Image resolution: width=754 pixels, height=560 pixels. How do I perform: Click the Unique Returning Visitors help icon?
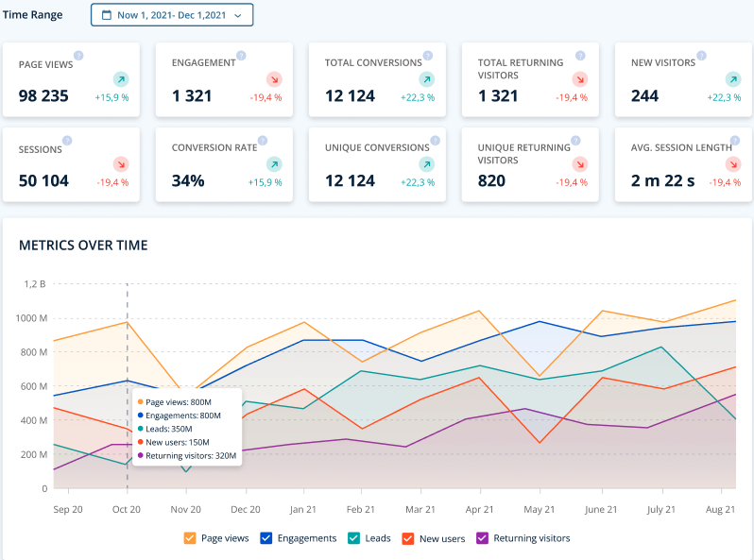click(x=575, y=141)
